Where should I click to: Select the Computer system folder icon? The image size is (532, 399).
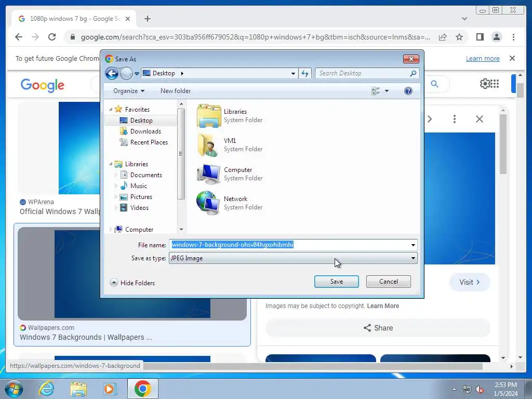point(209,174)
